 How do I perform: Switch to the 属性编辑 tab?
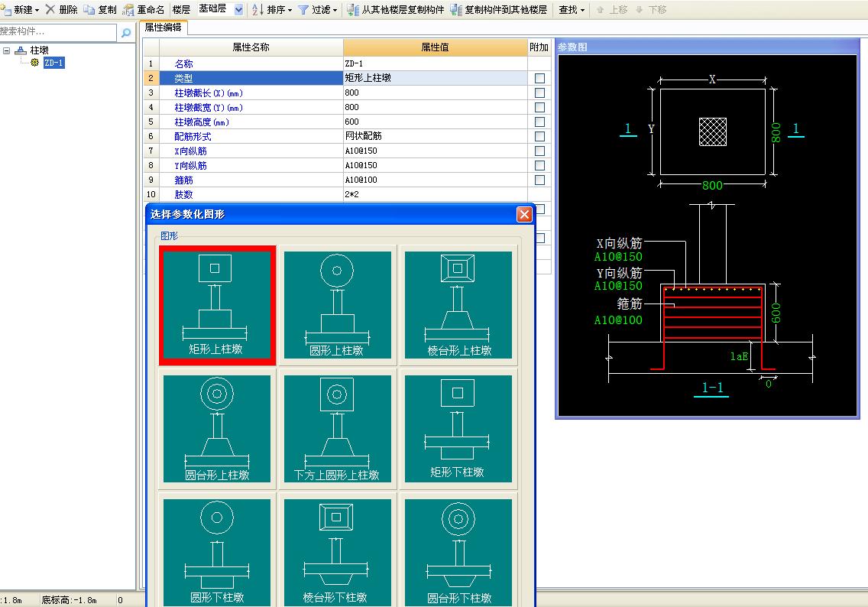pos(164,27)
